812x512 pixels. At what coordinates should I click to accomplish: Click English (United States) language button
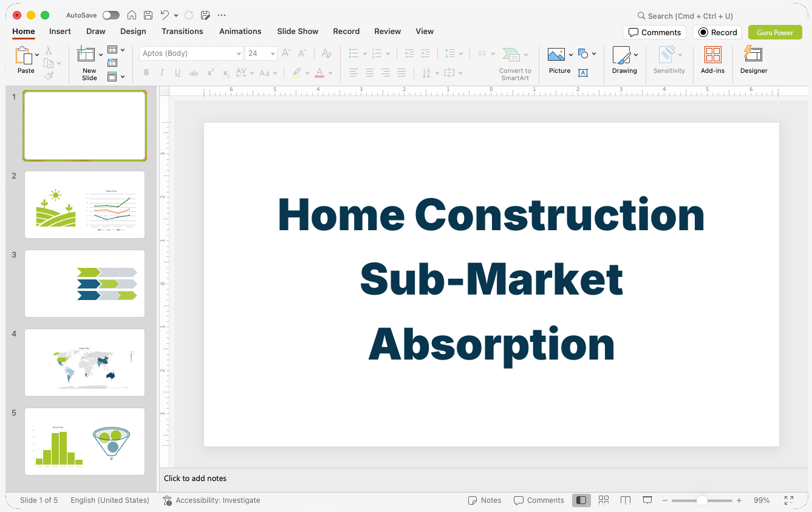(110, 500)
